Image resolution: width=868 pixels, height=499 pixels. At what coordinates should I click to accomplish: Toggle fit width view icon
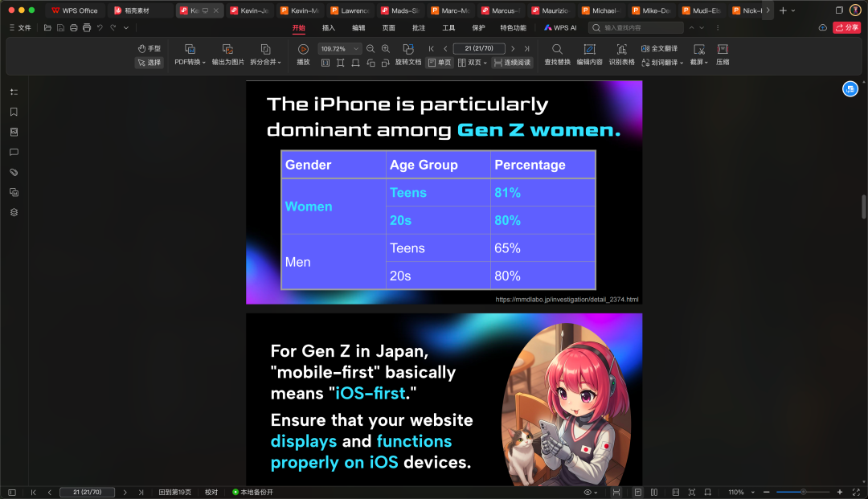pos(355,63)
